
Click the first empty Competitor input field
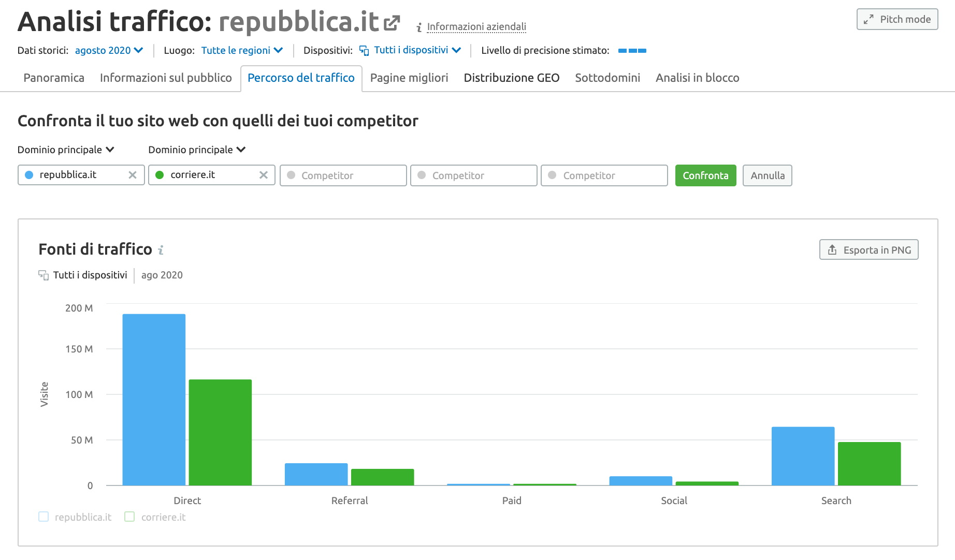tap(343, 175)
